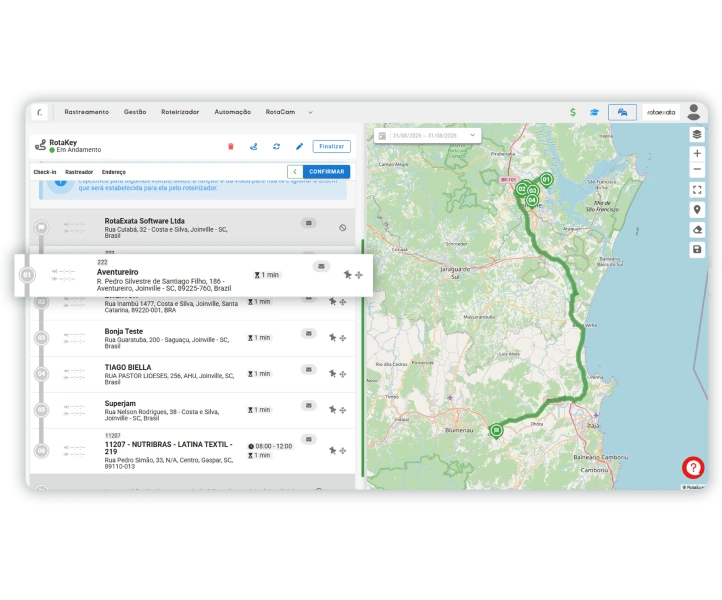
Task: Click move handle on Aventureiro row
Action: click(359, 275)
